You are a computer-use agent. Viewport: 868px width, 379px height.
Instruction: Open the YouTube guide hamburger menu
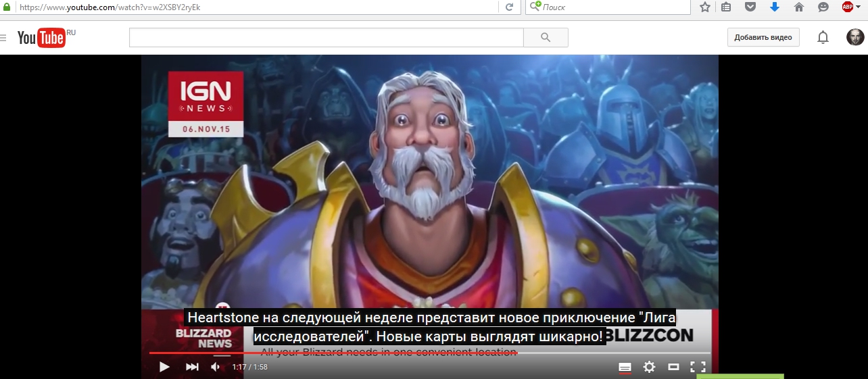point(2,38)
